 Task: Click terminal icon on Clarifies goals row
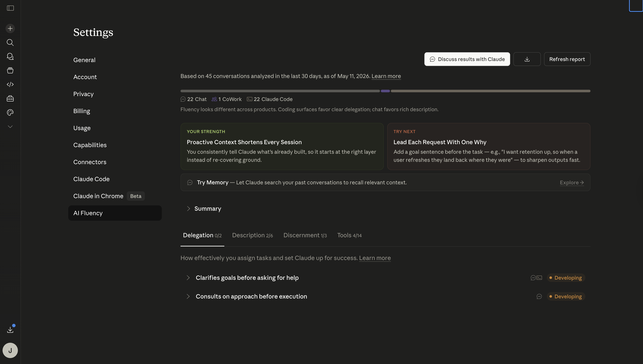(x=539, y=278)
